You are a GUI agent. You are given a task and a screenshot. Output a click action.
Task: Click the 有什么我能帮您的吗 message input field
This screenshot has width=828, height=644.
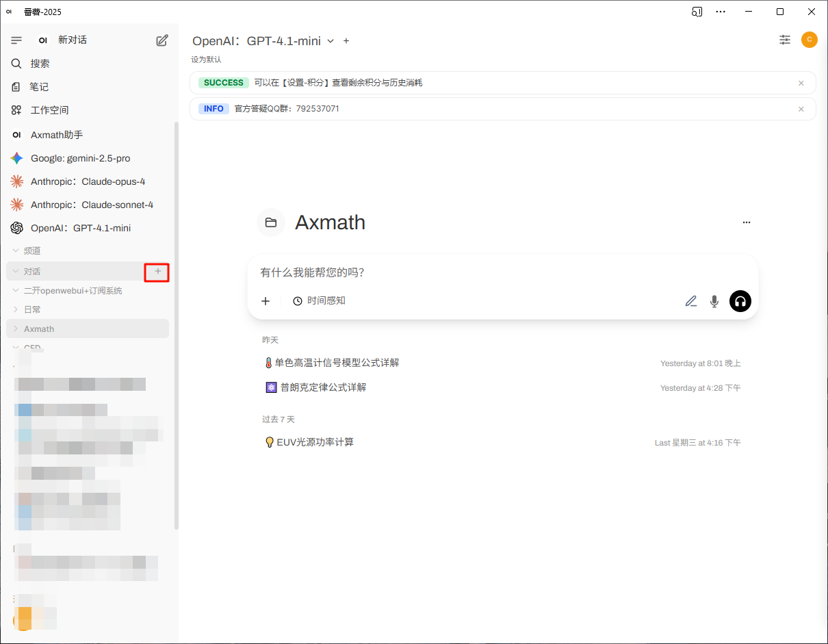[x=465, y=272]
